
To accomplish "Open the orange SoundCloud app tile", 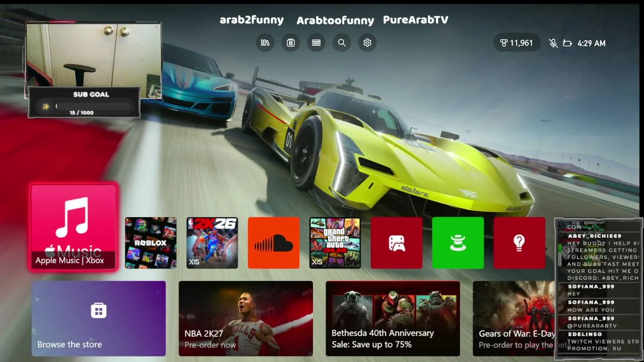I will tap(274, 243).
